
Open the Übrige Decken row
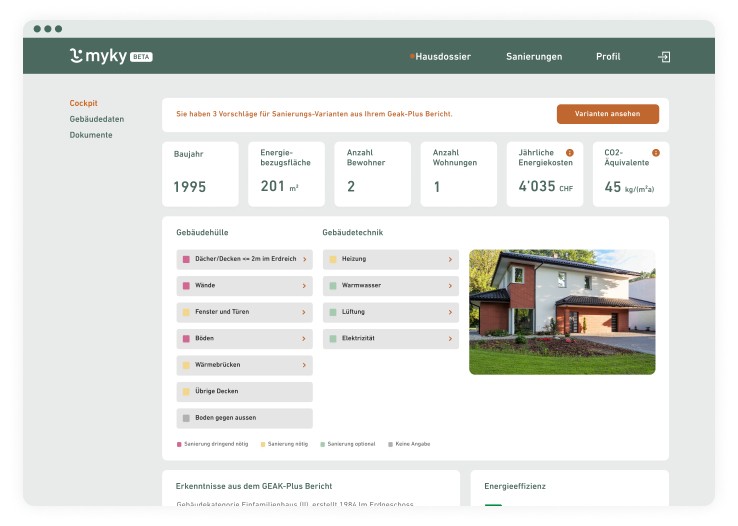tap(244, 391)
